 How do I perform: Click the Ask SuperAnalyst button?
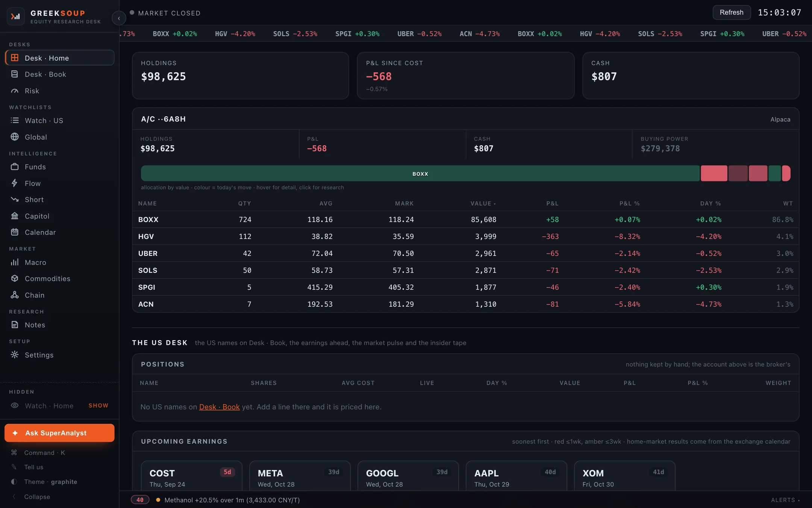[59, 433]
